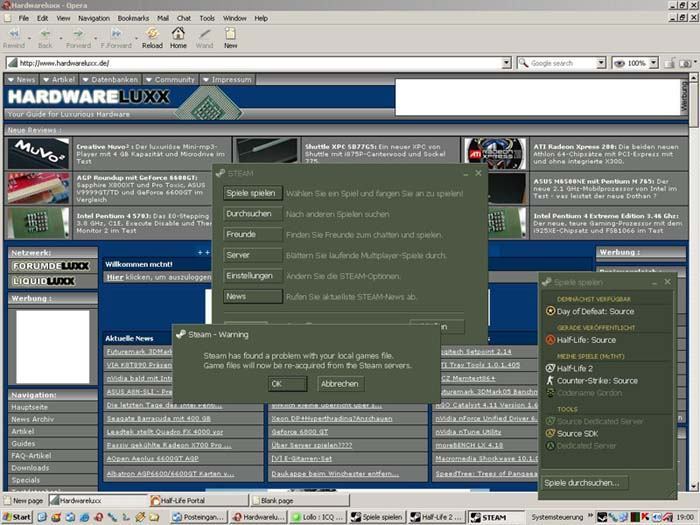Switch to the Half-Life Portal tab
The image size is (700, 525).
[199, 500]
